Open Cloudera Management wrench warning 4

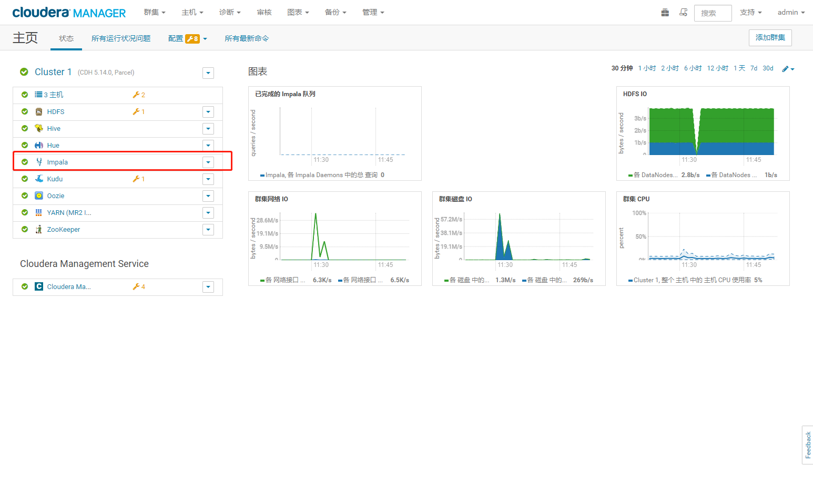(x=139, y=286)
